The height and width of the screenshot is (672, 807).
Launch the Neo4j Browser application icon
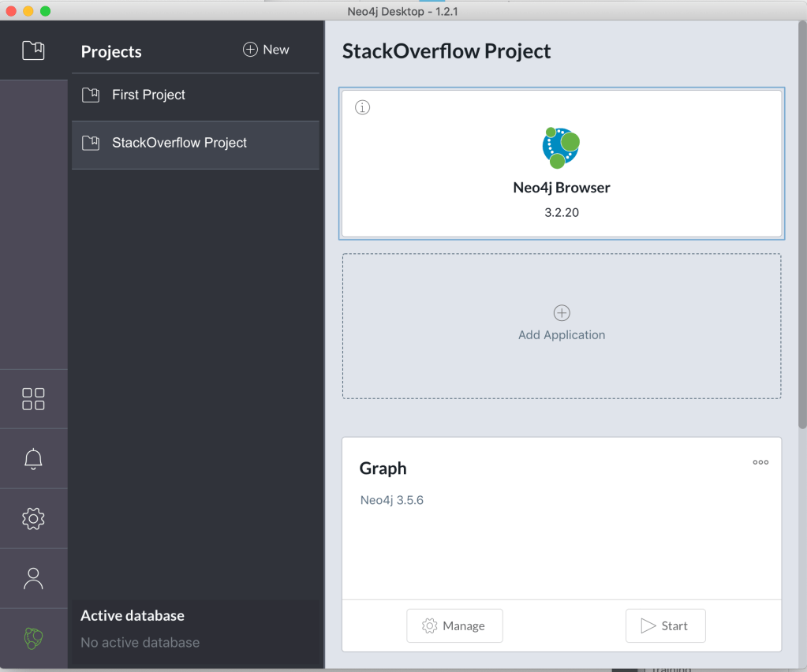[561, 147]
